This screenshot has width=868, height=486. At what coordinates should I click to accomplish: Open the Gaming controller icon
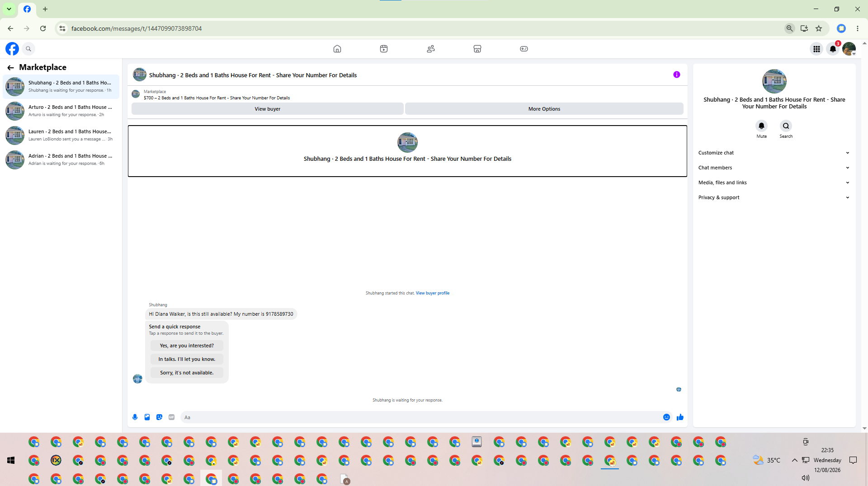click(524, 49)
